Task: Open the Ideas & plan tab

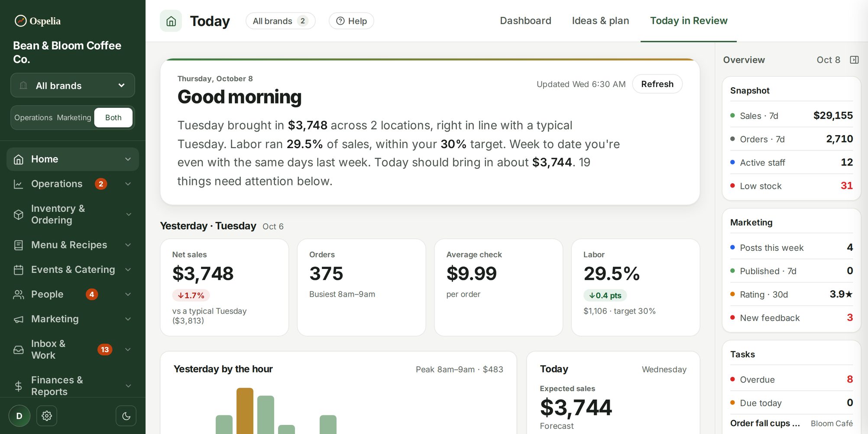Action: (x=600, y=21)
